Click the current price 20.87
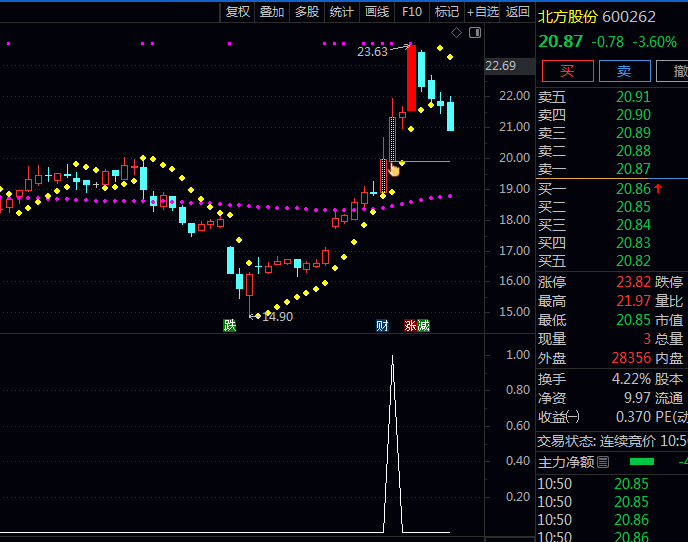The width and height of the screenshot is (688, 542). pyautogui.click(x=560, y=42)
